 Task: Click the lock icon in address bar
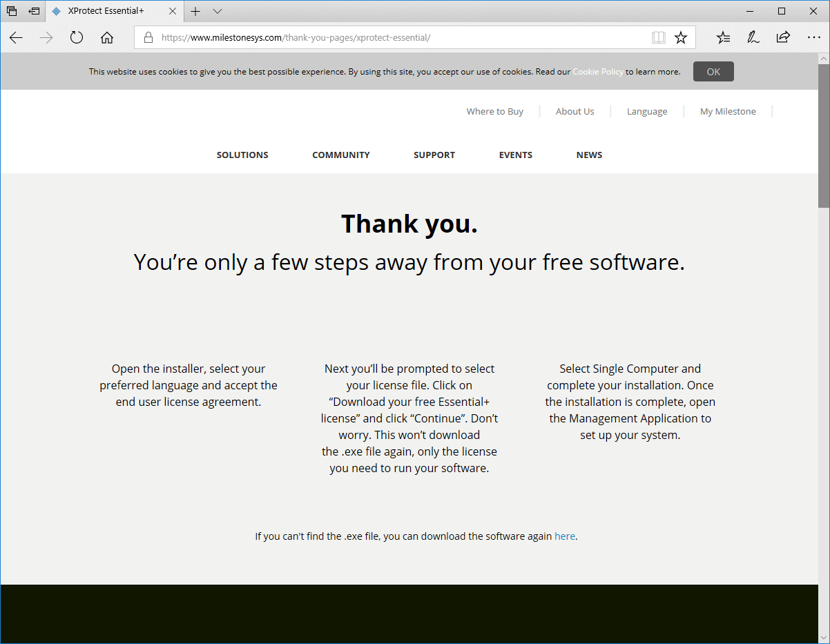(148, 38)
